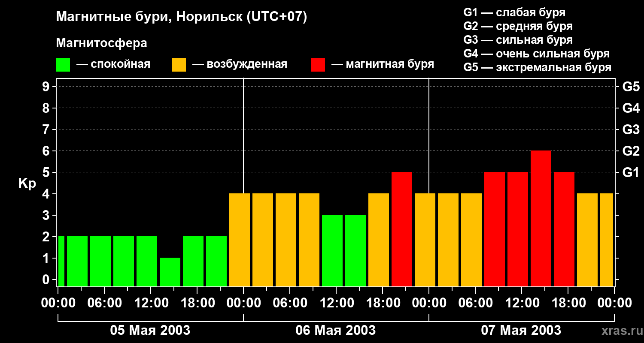644x343 pixels.
Task: Open the '07 Мая 2003' date label
Action: click(521, 330)
